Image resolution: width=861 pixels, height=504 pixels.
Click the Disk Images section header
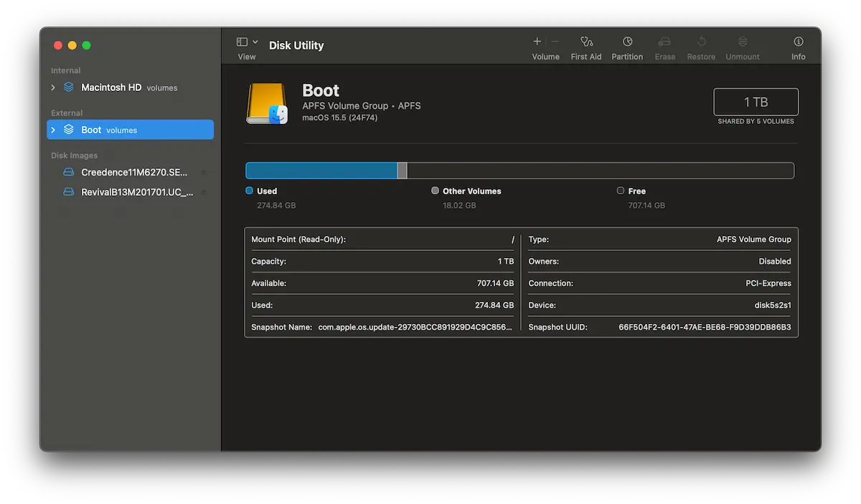tap(75, 156)
